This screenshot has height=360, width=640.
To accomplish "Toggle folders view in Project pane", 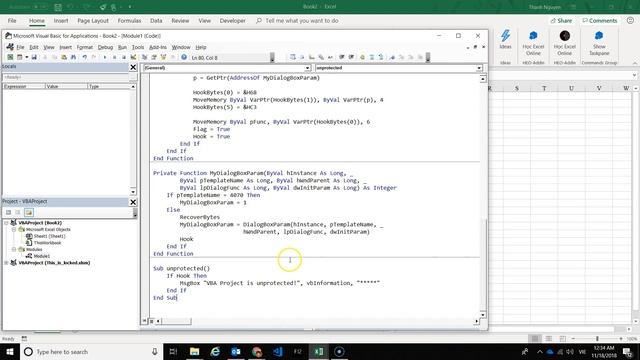I will click(x=29, y=212).
